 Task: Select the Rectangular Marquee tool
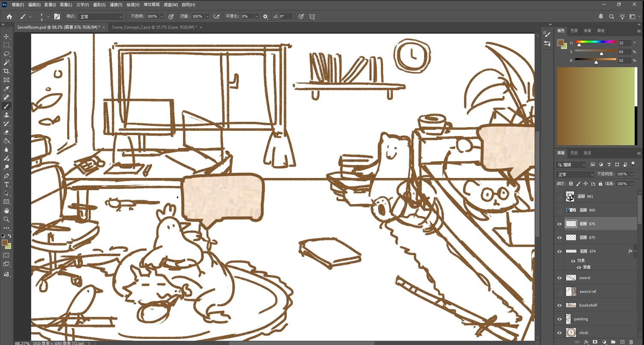[x=6, y=45]
